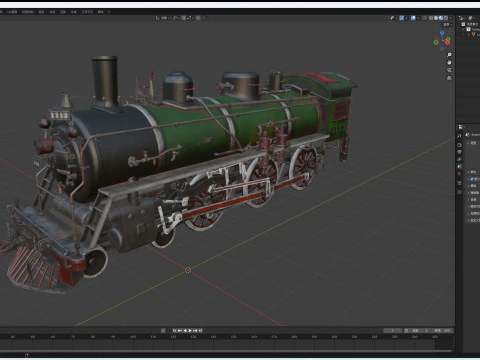Toggle preview range clock icon
480x360 pixels.
coord(406,330)
